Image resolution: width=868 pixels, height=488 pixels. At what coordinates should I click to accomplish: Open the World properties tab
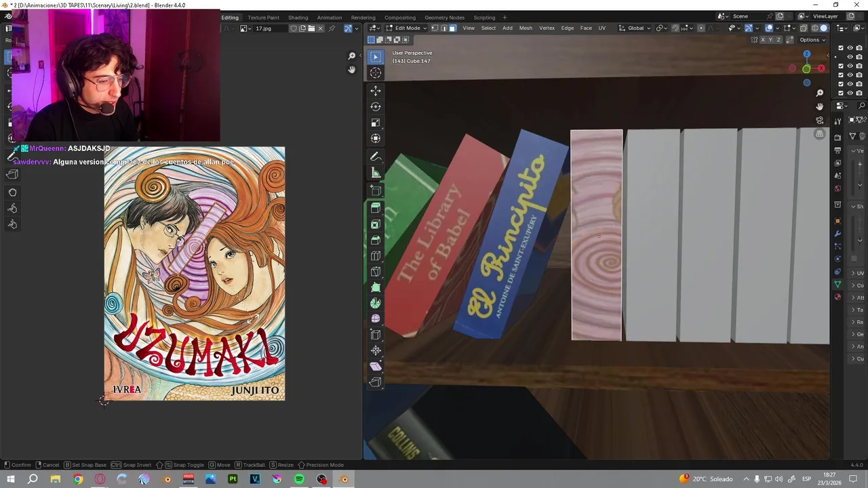pos(837,188)
